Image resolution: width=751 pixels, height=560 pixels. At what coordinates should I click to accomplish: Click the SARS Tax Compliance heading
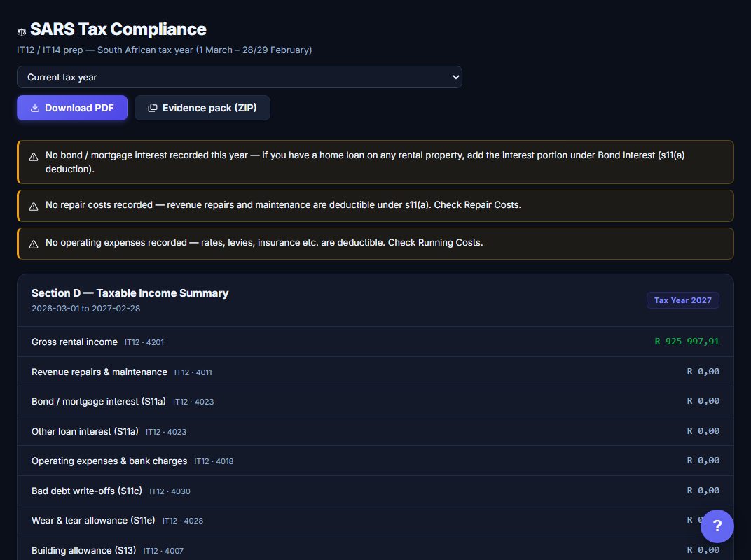(x=118, y=29)
